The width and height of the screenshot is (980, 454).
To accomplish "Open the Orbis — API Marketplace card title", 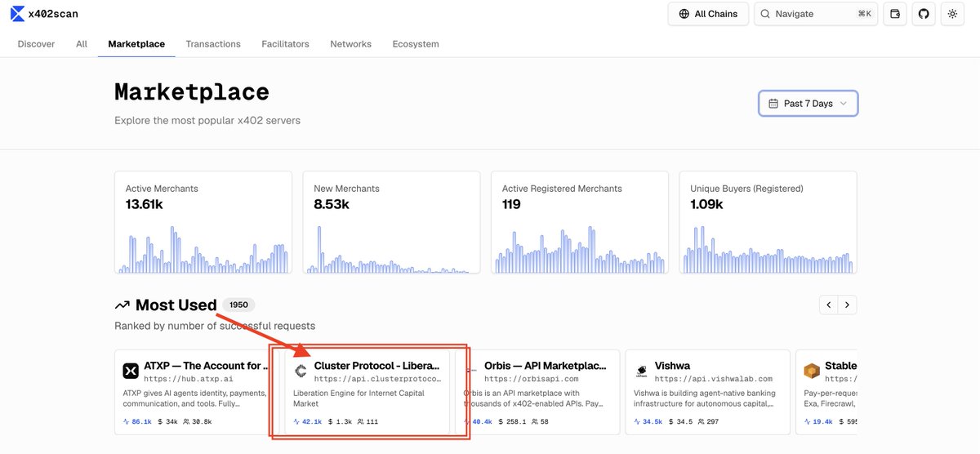I will [x=546, y=366].
